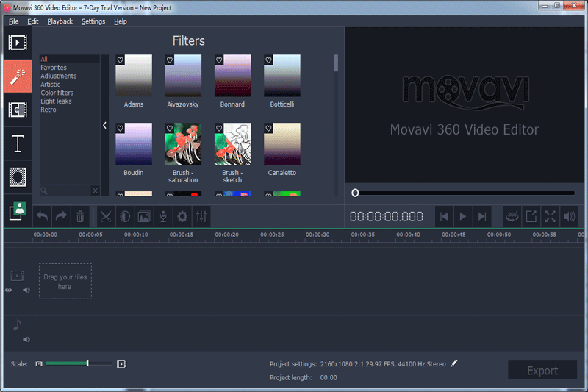The height and width of the screenshot is (392, 588).
Task: Select the Canaletto filter thumbnail
Action: coord(282,144)
